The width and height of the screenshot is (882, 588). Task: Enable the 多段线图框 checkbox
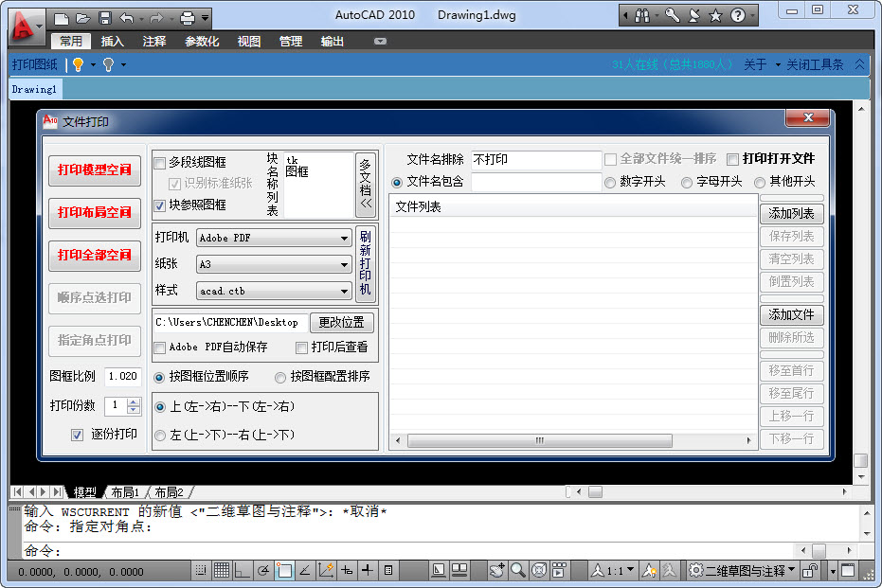[x=160, y=163]
